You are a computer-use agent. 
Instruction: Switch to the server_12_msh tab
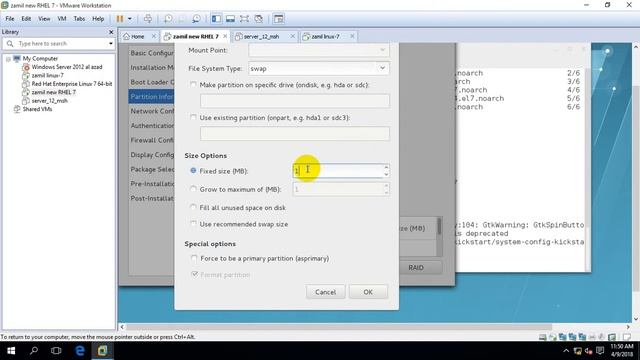tap(261, 36)
